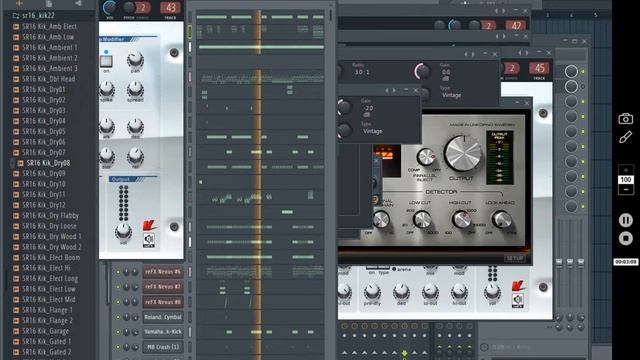Select the brush drawing tool in recorder overlay

(625, 137)
